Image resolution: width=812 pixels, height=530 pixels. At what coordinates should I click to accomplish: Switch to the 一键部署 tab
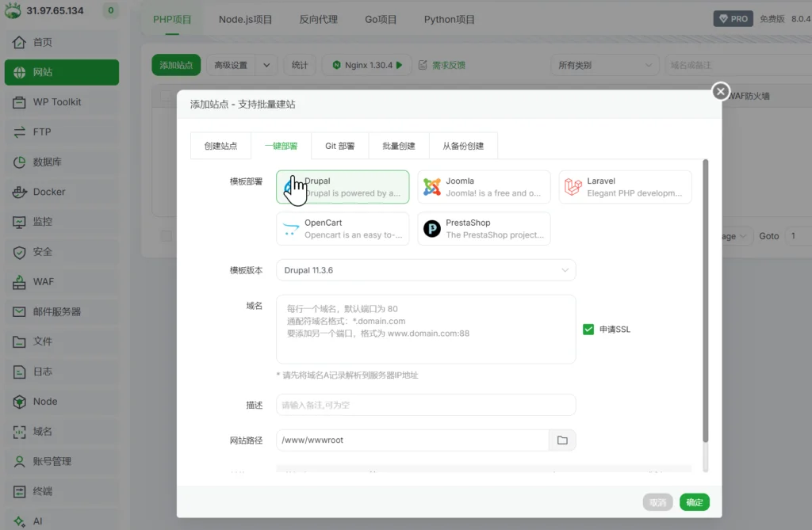point(282,147)
